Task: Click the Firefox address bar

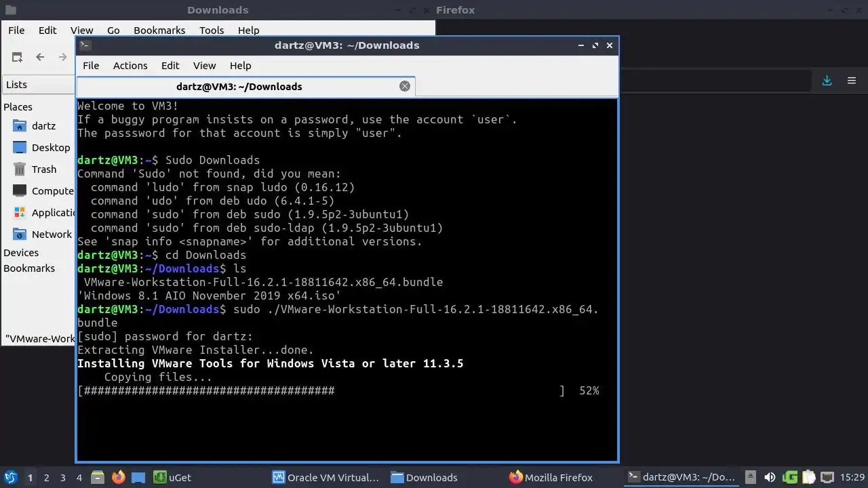Action: click(715, 81)
